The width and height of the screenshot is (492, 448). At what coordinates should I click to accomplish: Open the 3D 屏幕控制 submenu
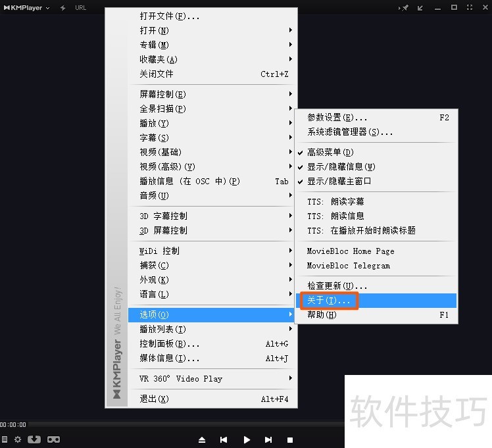pos(212,230)
